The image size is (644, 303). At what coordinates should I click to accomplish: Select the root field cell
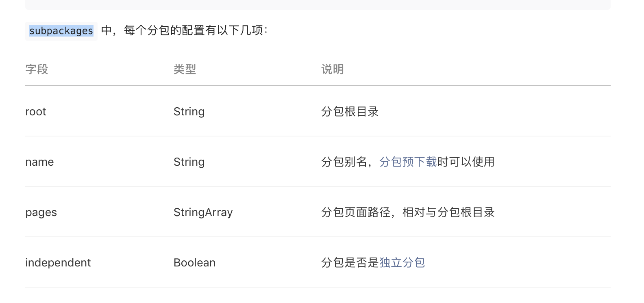(x=36, y=111)
